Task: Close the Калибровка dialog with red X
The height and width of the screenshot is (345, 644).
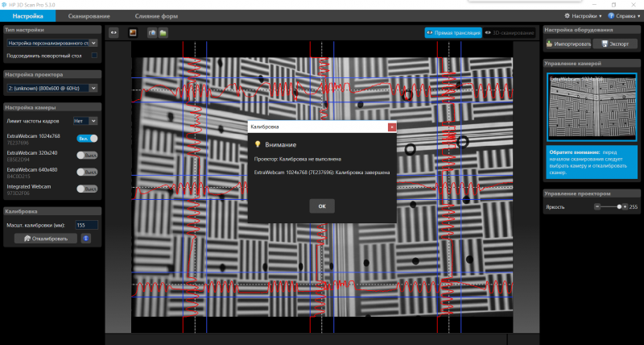Action: click(391, 127)
